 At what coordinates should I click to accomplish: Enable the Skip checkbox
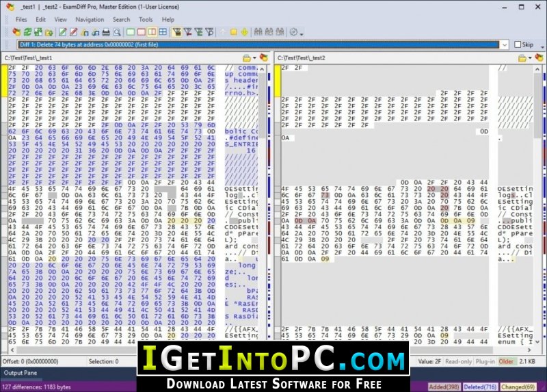coord(518,44)
